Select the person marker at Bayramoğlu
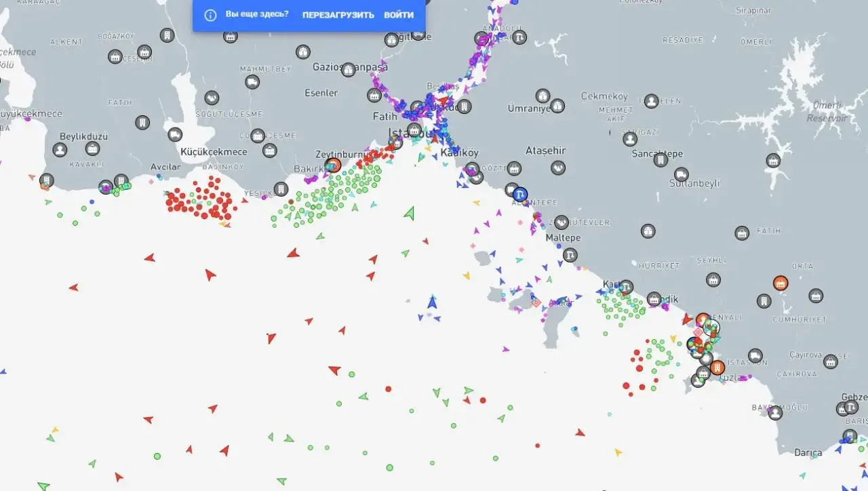868x491 pixels. [x=775, y=412]
